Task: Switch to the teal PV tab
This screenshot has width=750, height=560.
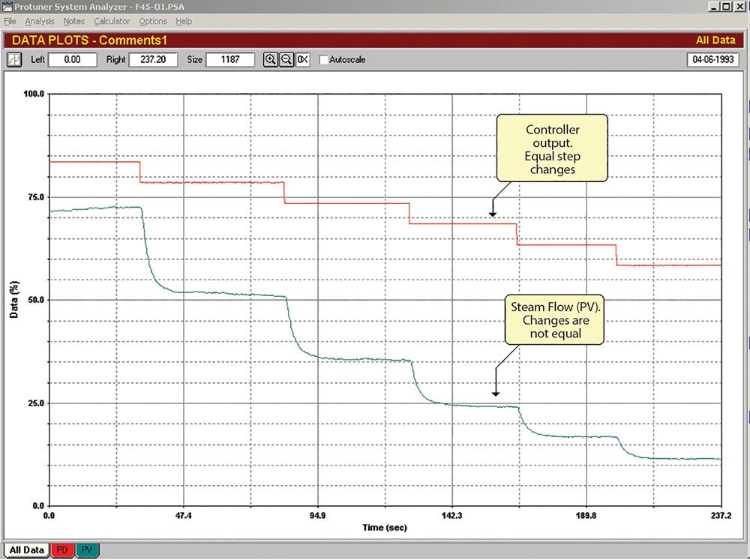Action: [x=88, y=550]
